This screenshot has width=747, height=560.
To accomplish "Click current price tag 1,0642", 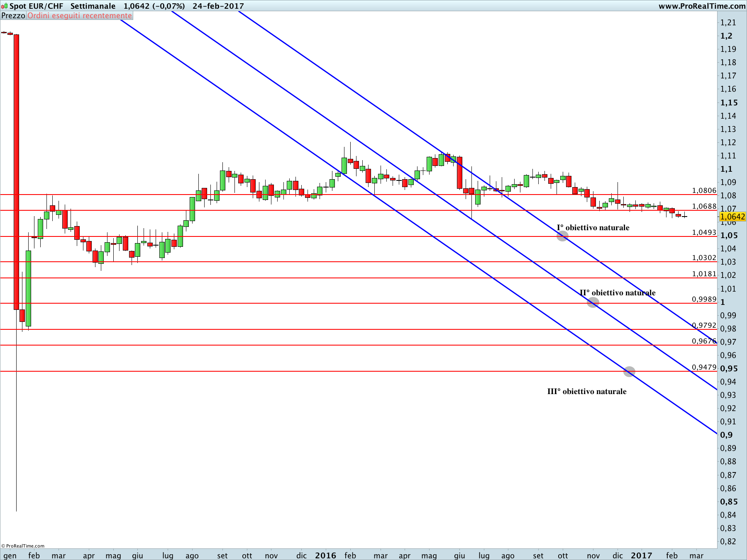I will [732, 217].
